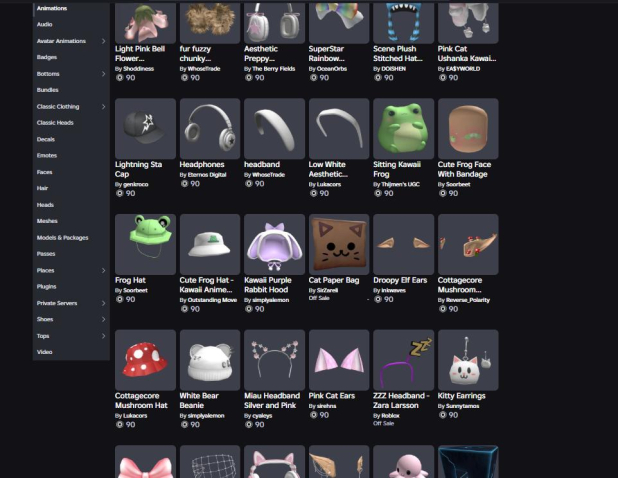This screenshot has height=478, width=618.
Task: Click the Droopy Elf Ears thumbnail
Action: pos(403,244)
